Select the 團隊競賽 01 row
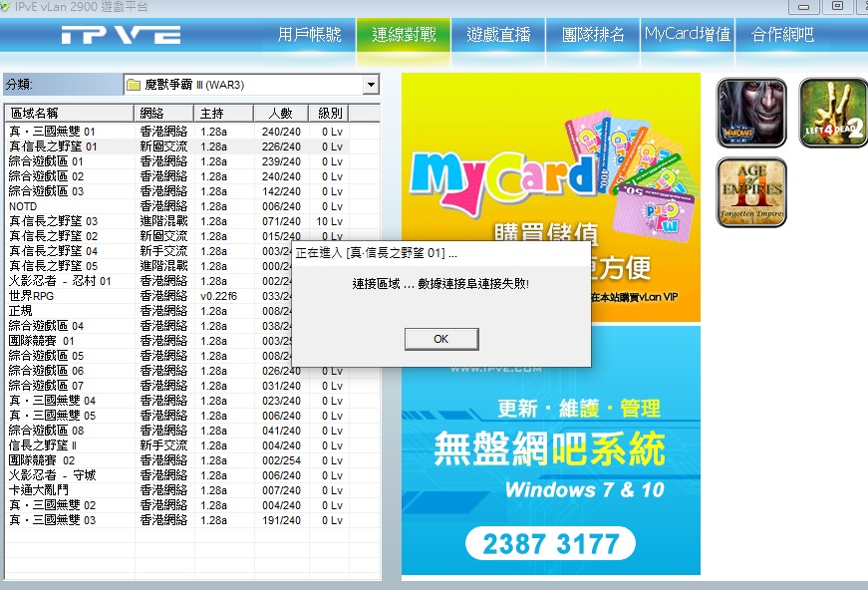The image size is (868, 590). click(149, 341)
